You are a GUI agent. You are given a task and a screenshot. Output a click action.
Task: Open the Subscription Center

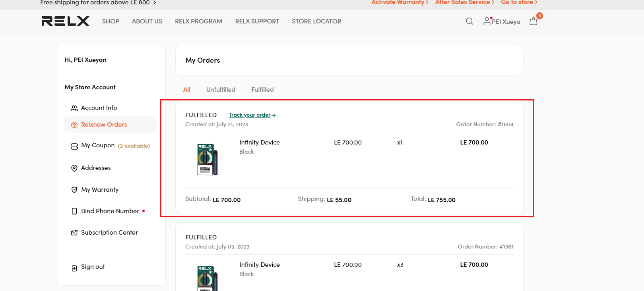[109, 233]
